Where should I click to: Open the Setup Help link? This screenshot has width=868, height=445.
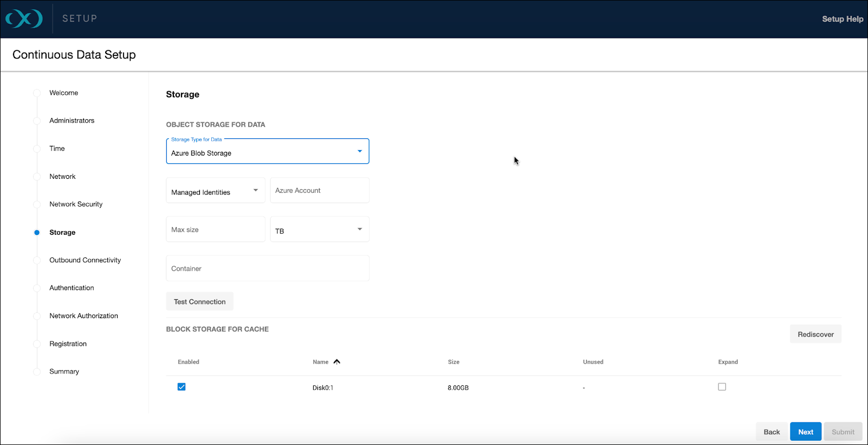pos(842,19)
